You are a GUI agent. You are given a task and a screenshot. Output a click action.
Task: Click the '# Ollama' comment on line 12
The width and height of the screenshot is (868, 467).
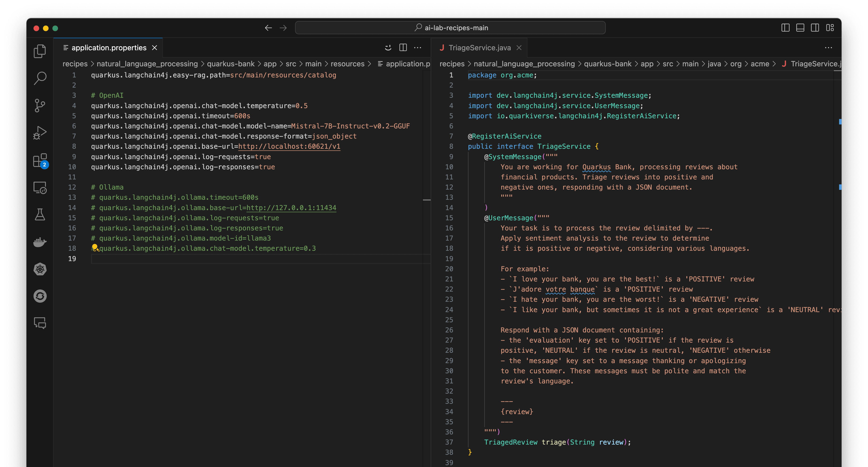tap(107, 187)
